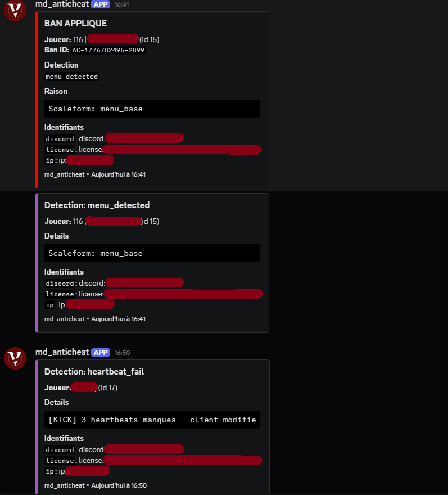The image size is (448, 495).
Task: Click the discord code label in the ban embed
Action: point(60,139)
